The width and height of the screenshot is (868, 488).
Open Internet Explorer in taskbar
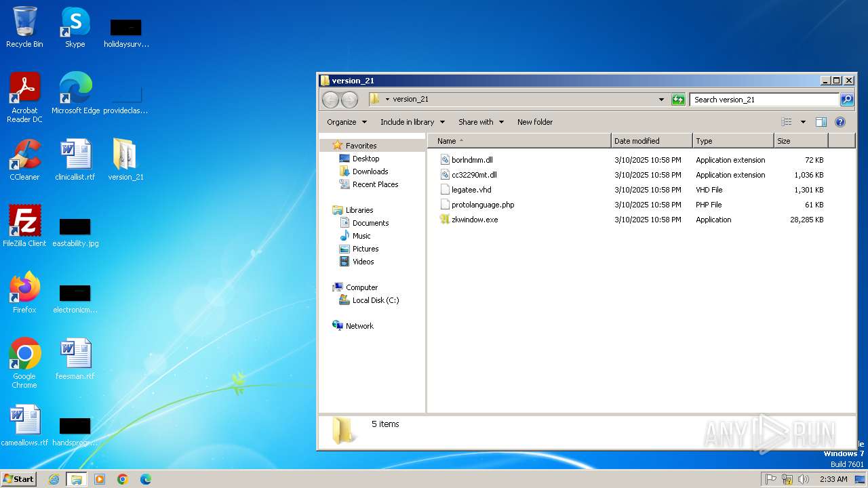coord(54,479)
